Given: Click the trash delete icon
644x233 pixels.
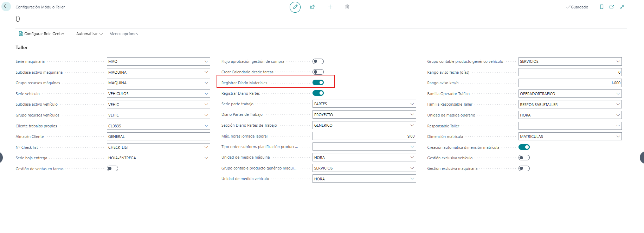Looking at the screenshot, I should [x=347, y=7].
